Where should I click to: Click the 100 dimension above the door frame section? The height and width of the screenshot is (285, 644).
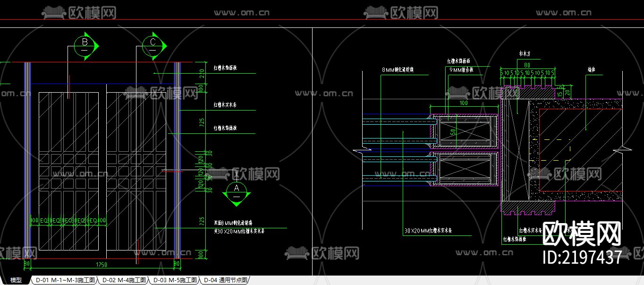464,103
